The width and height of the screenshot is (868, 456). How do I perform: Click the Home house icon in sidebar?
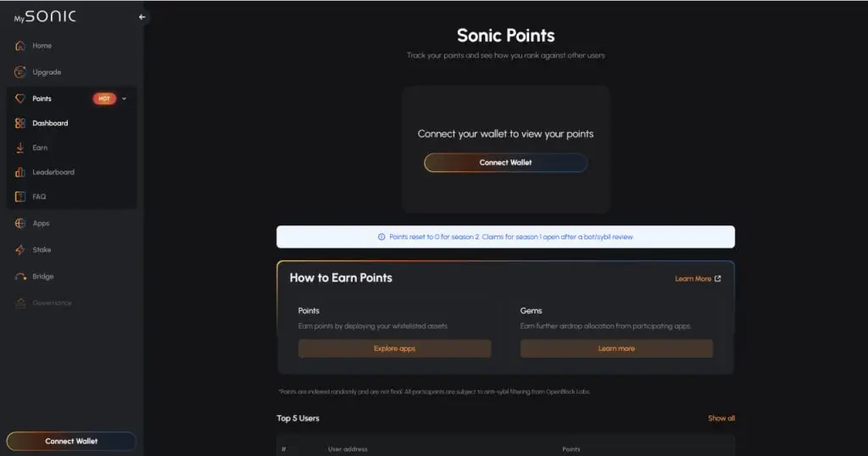click(x=20, y=46)
